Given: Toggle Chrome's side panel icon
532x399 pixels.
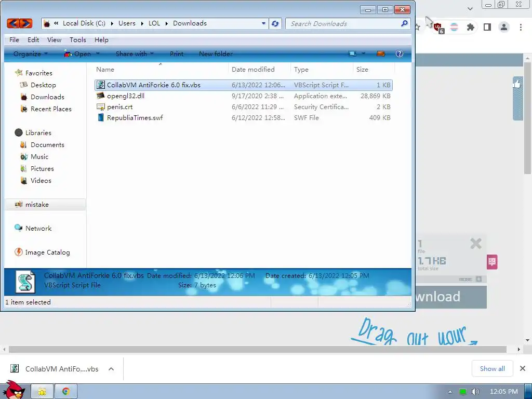Looking at the screenshot, I should pos(487,27).
